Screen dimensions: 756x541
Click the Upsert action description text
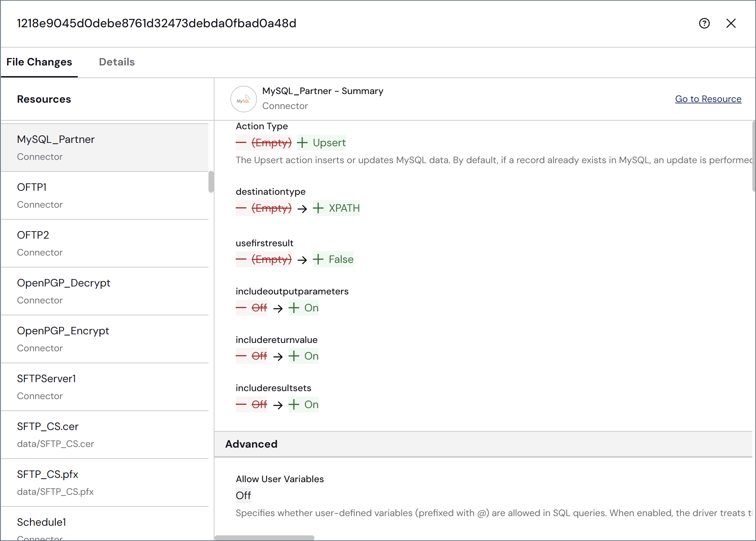click(x=494, y=160)
